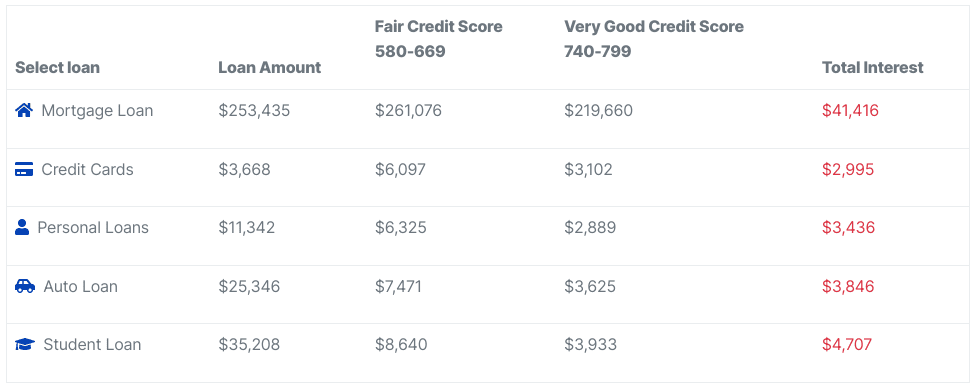976x388 pixels.
Task: Click the Fair Credit Score header
Action: click(438, 39)
